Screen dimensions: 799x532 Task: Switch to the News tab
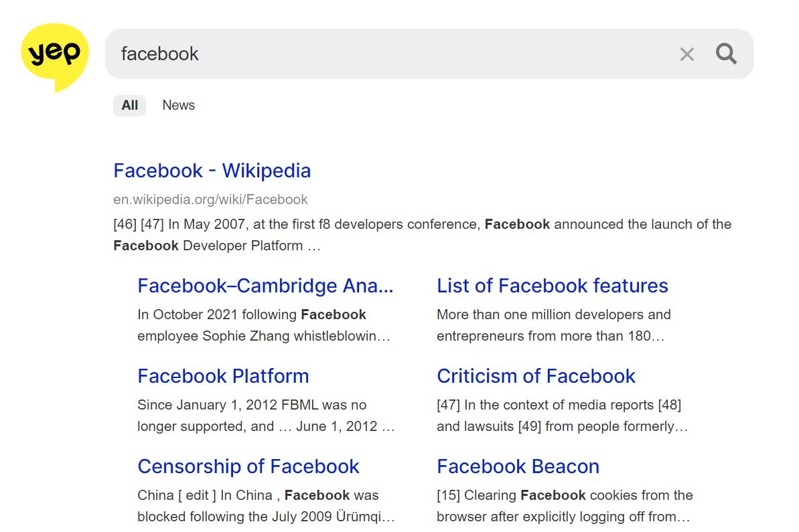point(178,105)
